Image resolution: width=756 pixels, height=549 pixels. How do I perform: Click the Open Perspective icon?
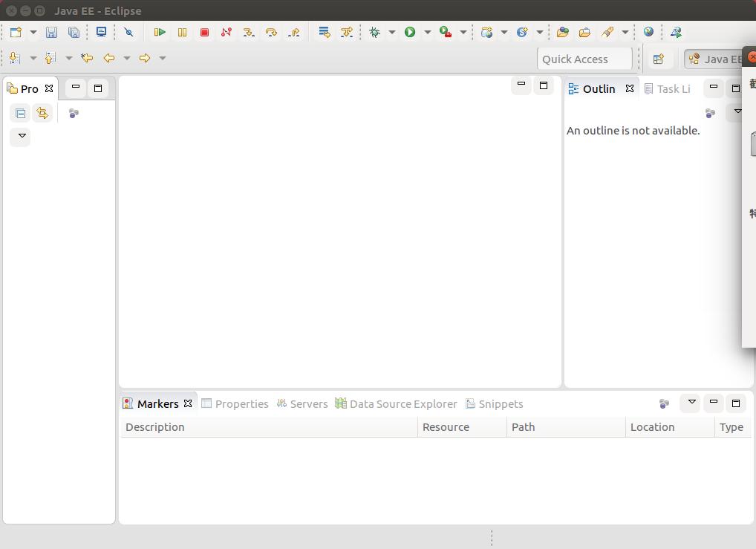point(658,59)
